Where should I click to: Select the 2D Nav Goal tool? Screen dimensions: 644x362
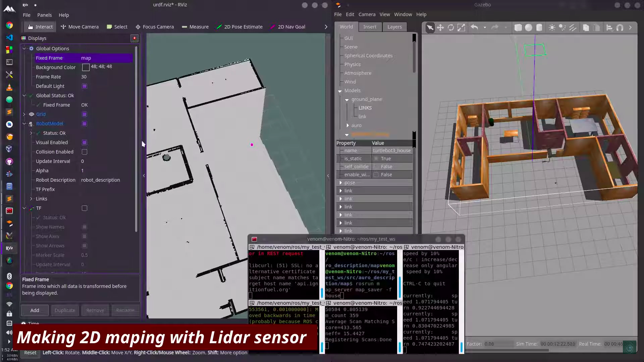288,27
